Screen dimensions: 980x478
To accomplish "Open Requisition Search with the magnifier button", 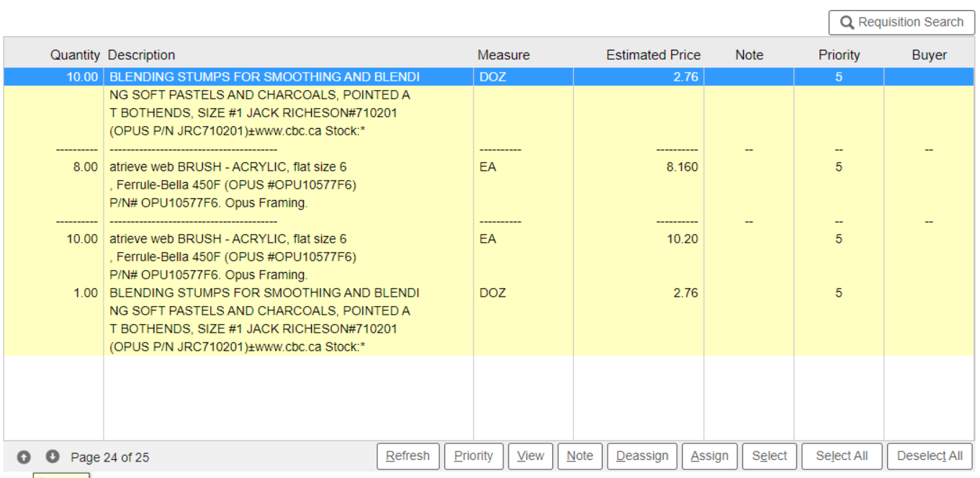I will 902,22.
